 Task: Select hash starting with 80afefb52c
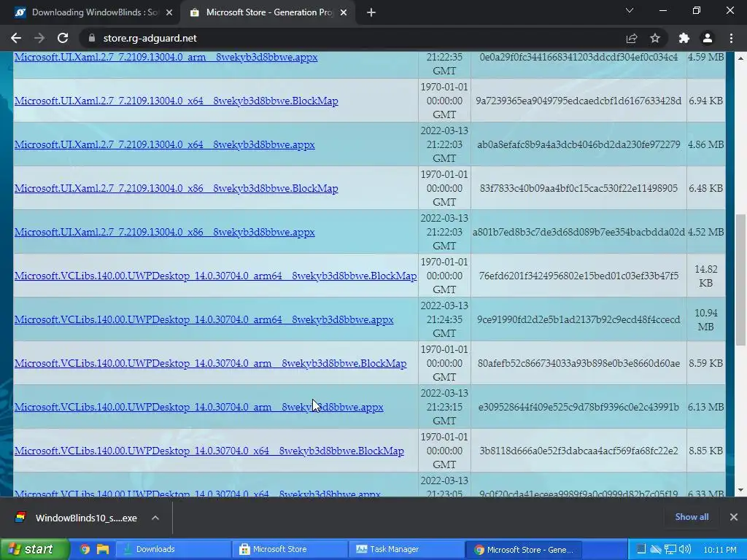[578, 364]
